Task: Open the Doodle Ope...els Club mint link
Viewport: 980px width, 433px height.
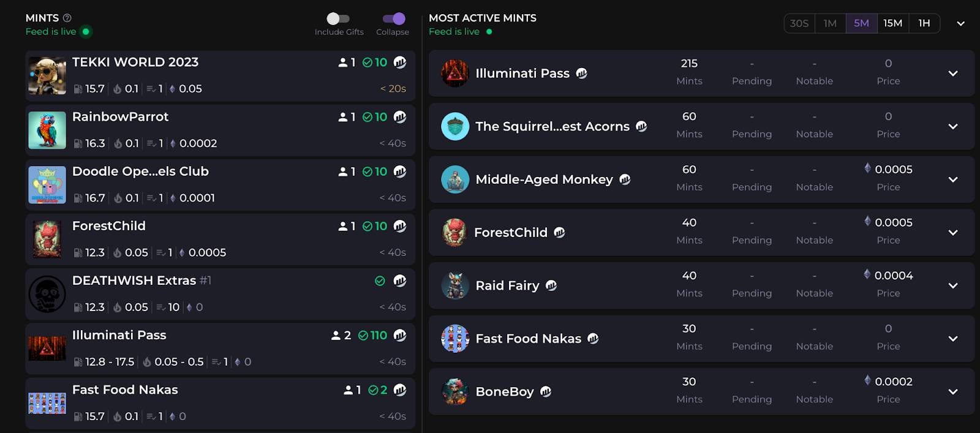Action: 140,171
